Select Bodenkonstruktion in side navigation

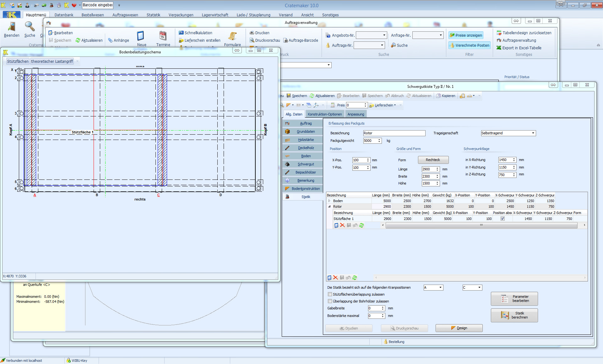click(x=303, y=189)
